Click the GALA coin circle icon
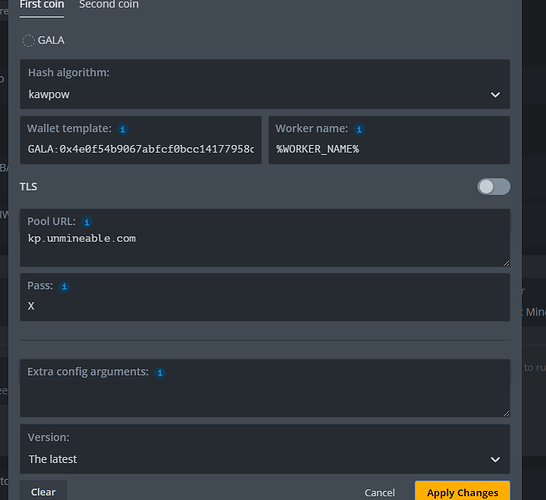Image resolution: width=546 pixels, height=500 pixels. (x=29, y=41)
